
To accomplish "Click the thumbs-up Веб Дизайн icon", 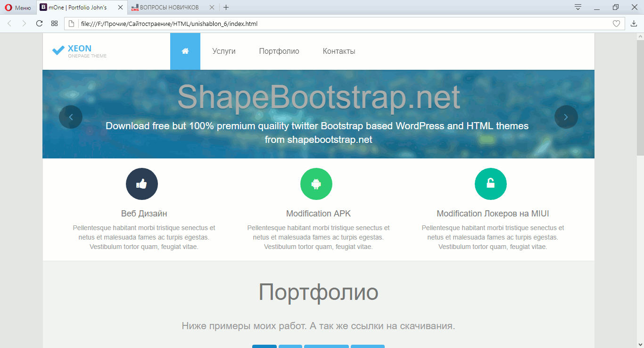I will click(x=142, y=184).
